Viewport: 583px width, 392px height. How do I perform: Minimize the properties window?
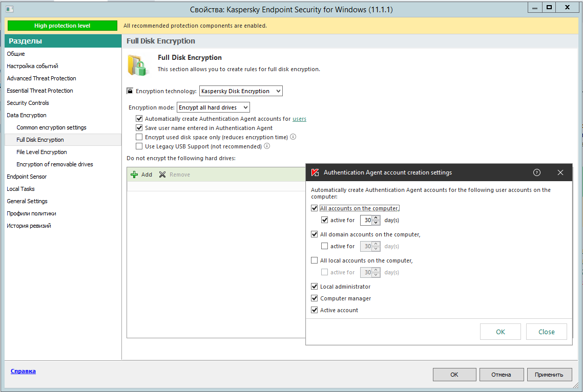pyautogui.click(x=535, y=8)
